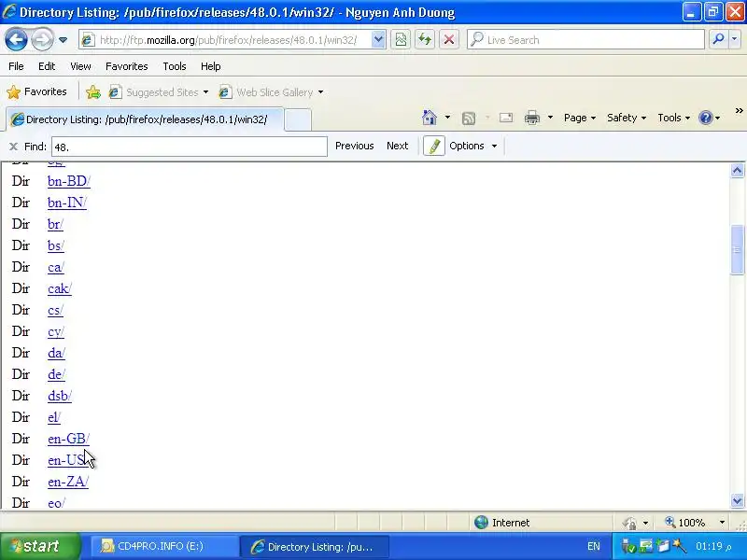The height and width of the screenshot is (560, 747).
Task: Click the Live Search input box
Action: pos(586,40)
